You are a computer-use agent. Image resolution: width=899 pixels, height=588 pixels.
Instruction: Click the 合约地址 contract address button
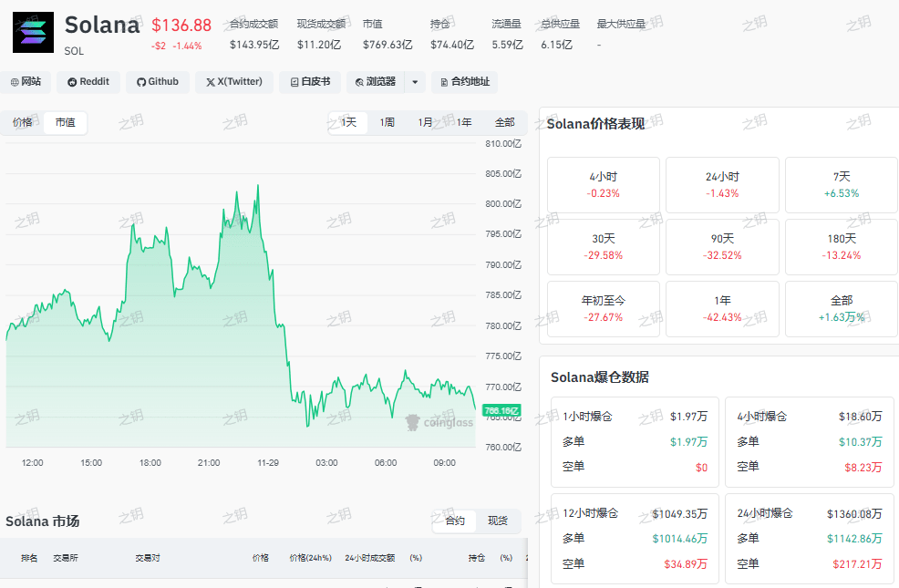click(x=465, y=82)
